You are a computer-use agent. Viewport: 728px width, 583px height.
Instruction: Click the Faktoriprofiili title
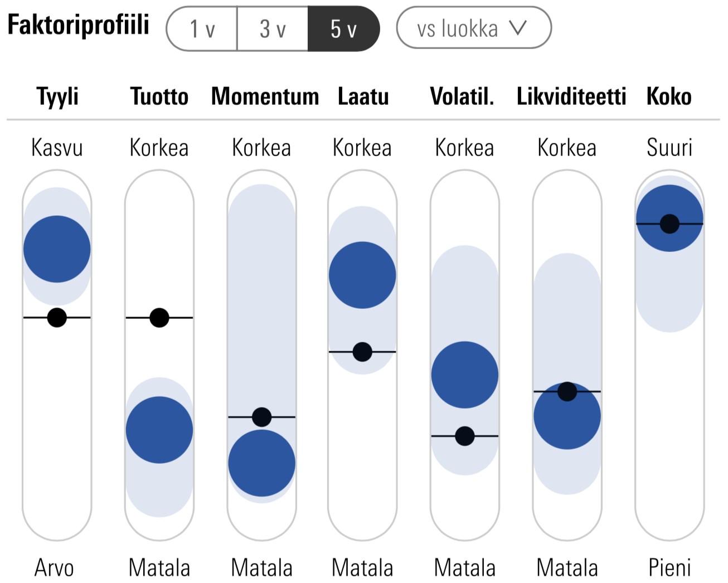pyautogui.click(x=79, y=25)
